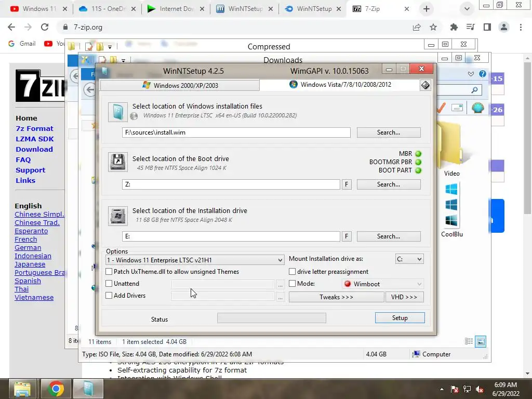Enable drive letter preassignment checkbox
This screenshot has height=399, width=532.
(x=292, y=272)
